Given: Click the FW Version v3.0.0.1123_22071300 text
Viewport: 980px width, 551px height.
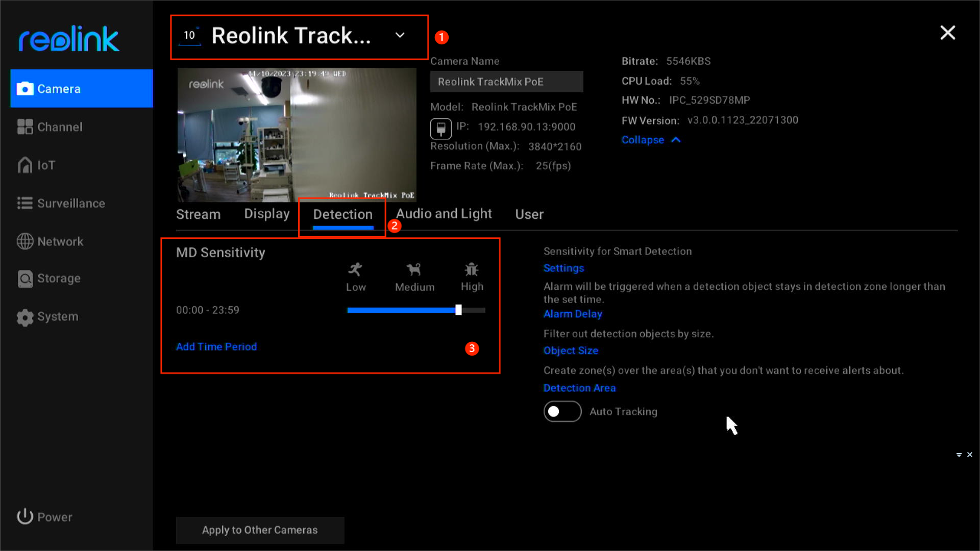Looking at the screenshot, I should tap(743, 120).
